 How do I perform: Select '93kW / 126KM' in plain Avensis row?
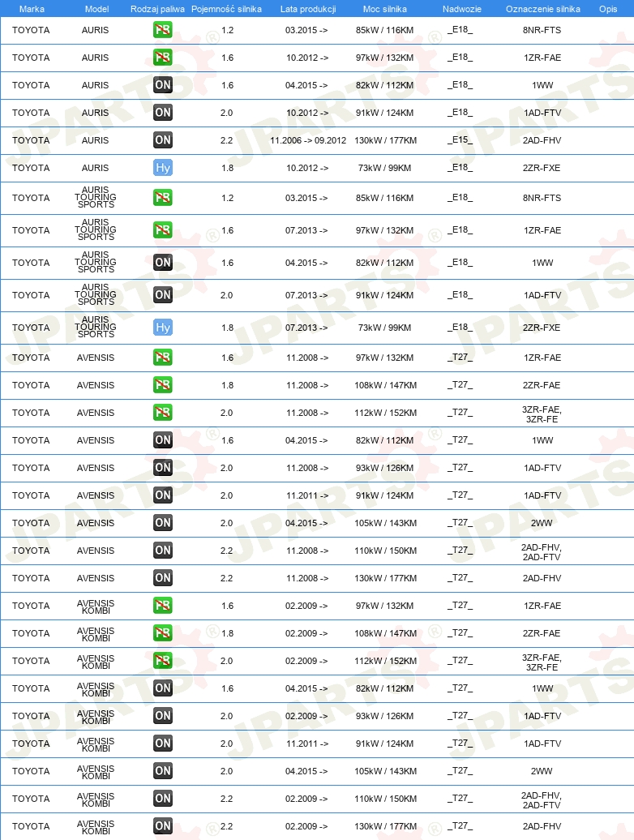click(384, 468)
